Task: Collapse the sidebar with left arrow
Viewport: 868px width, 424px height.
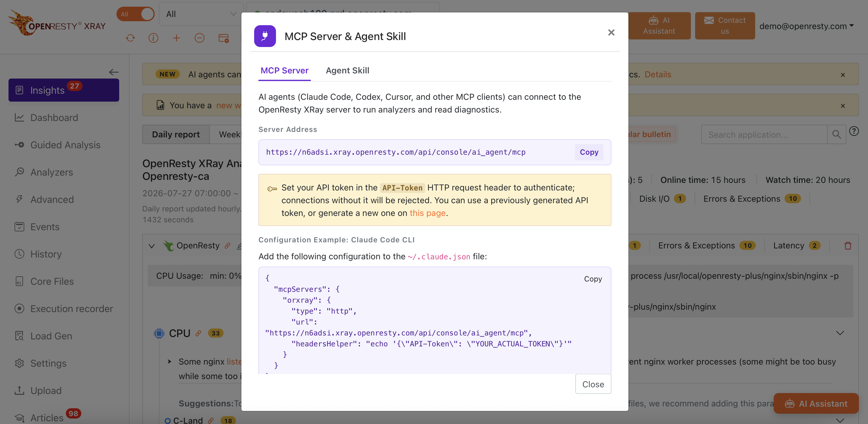Action: pos(113,72)
